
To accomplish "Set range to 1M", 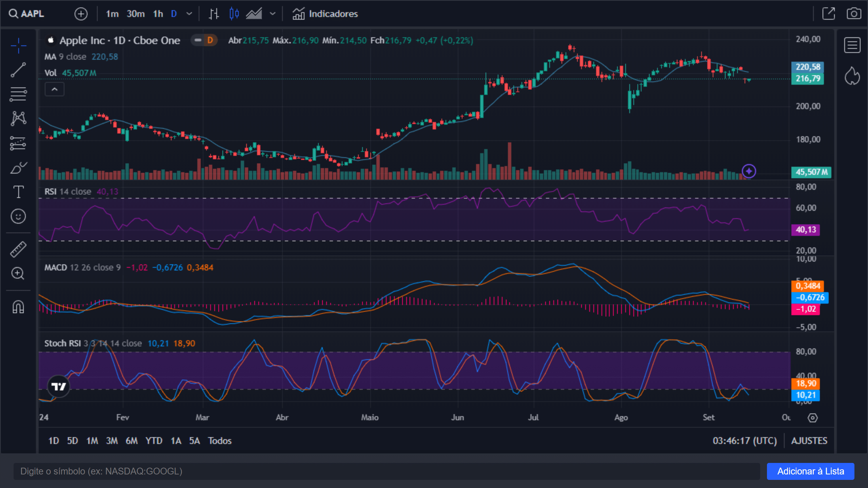I will click(92, 441).
